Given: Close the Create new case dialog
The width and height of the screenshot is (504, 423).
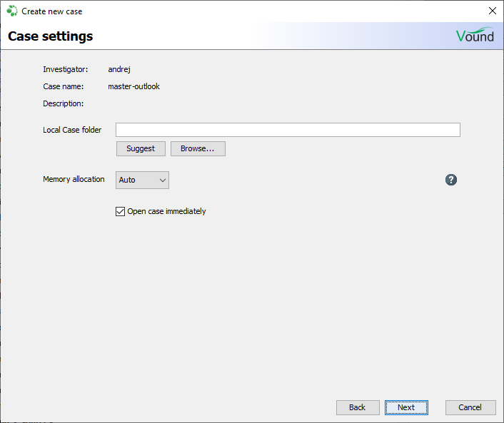Looking at the screenshot, I should point(491,11).
